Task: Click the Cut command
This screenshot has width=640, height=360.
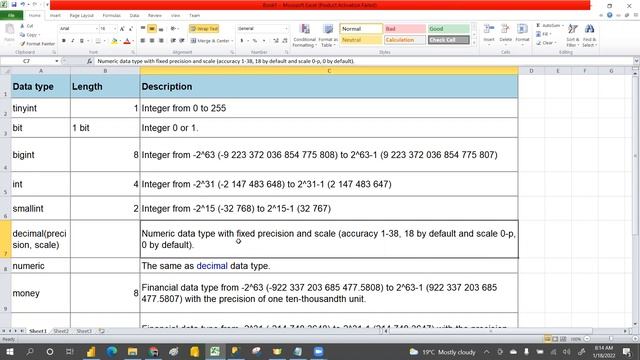Action: click(27, 26)
